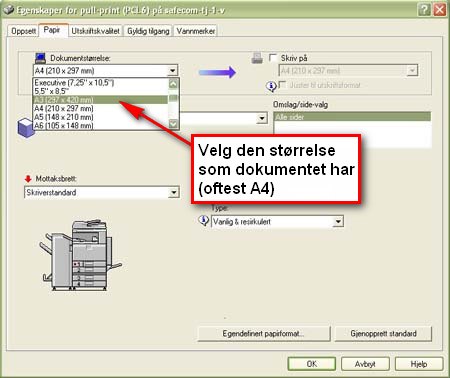This screenshot has height=378, width=450.
Task: Select A5 (148 x 210 mm) size
Action: [100, 117]
